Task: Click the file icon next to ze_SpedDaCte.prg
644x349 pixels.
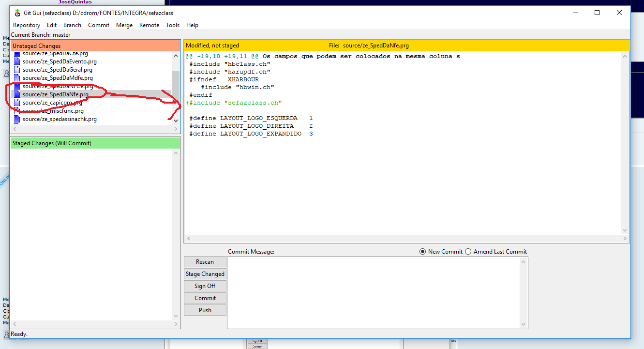Action: (17, 54)
